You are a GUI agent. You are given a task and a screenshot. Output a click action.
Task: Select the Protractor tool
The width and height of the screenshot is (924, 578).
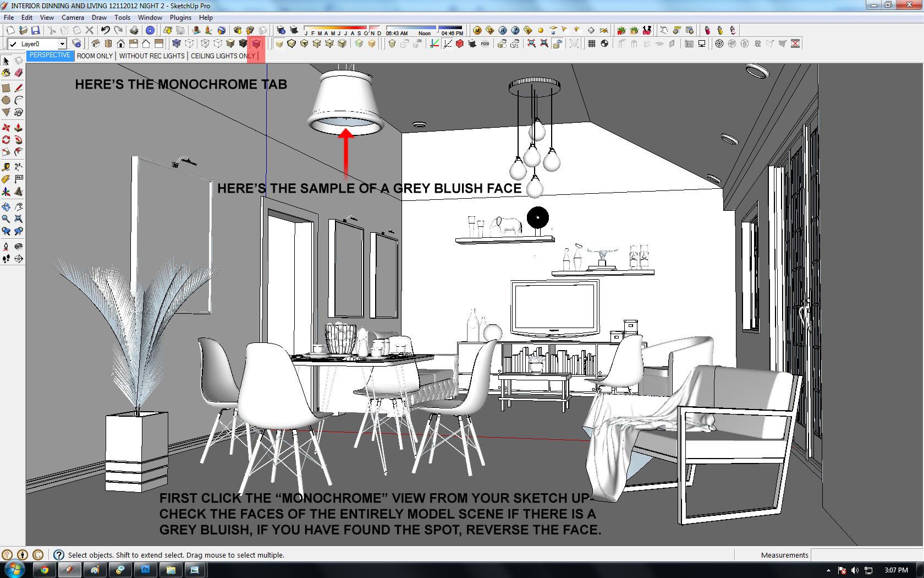pyautogui.click(x=6, y=179)
